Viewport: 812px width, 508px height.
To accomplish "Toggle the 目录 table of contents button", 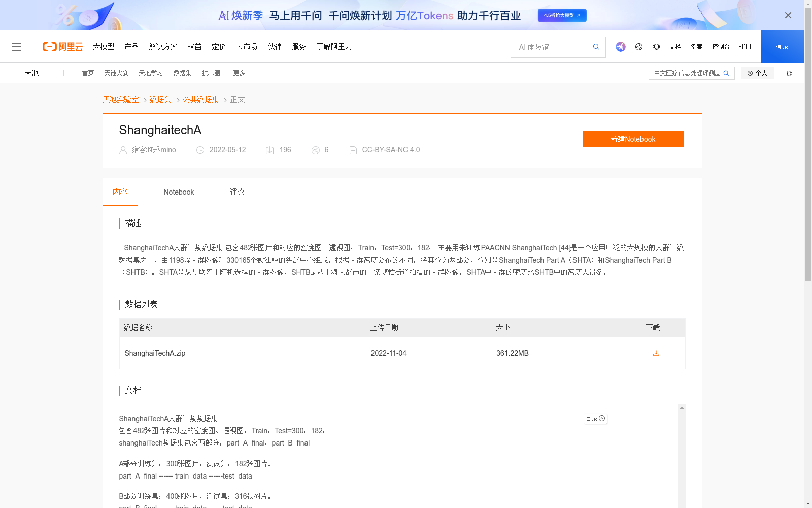I will pos(595,419).
